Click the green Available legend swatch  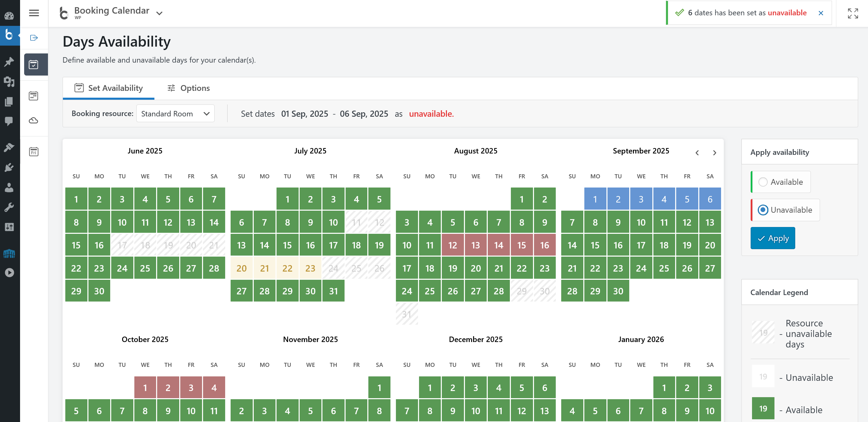pos(763,408)
